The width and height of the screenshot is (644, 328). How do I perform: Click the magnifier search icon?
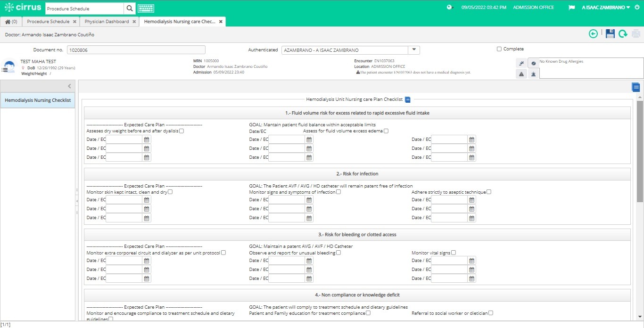click(x=130, y=8)
